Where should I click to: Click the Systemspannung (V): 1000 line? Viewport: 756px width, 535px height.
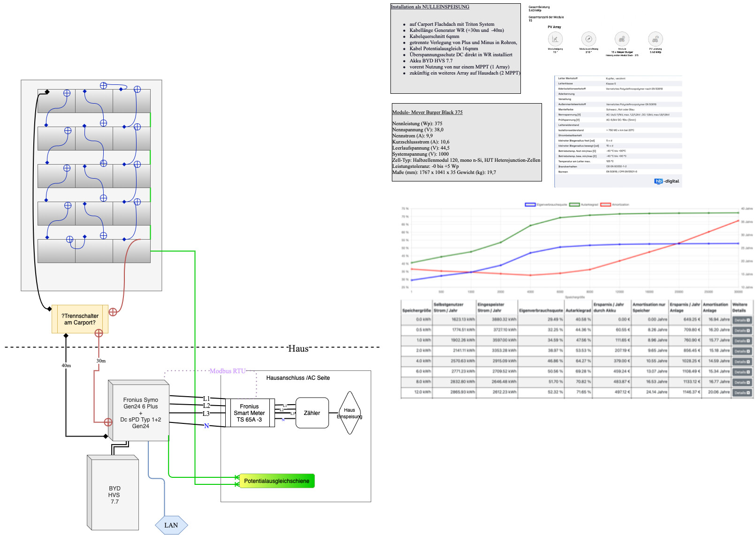[420, 154]
